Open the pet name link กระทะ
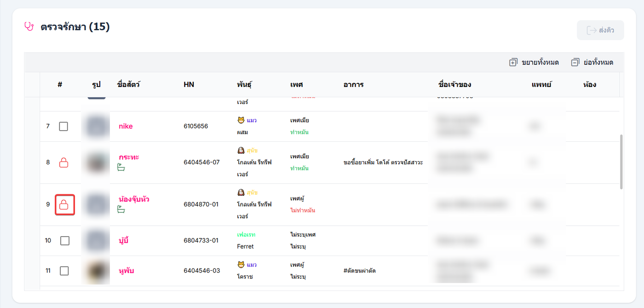The height and width of the screenshot is (308, 644). [x=129, y=157]
